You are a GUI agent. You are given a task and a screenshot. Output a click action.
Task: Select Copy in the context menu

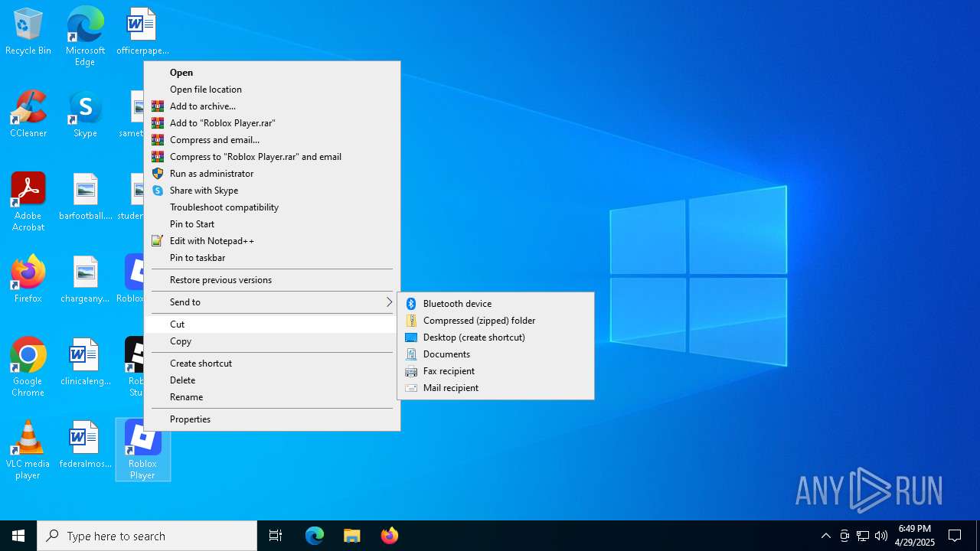(272, 341)
